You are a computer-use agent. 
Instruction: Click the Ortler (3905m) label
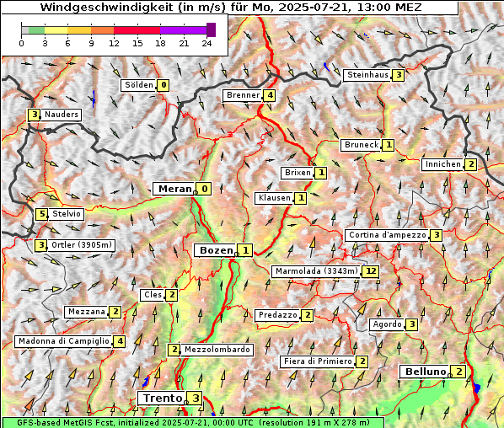click(x=81, y=245)
